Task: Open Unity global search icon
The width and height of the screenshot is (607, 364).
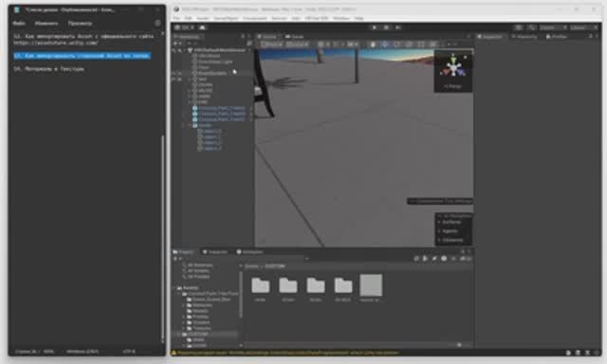Action: coord(531,27)
